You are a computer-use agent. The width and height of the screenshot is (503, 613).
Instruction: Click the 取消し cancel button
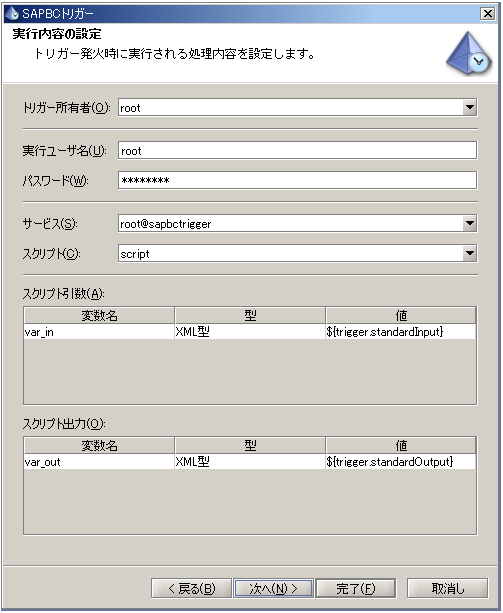click(448, 588)
